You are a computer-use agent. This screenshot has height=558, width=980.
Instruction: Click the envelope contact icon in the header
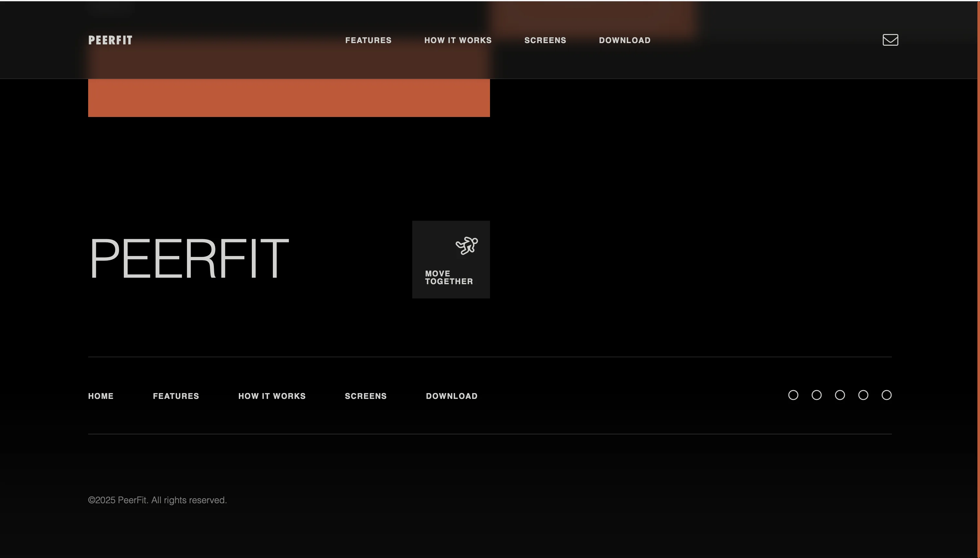(x=890, y=40)
